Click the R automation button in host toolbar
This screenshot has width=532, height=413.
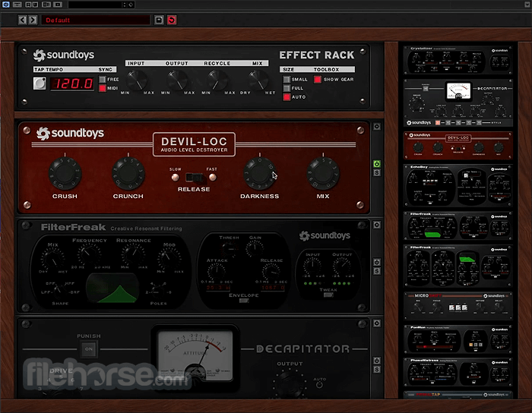tap(28, 5)
